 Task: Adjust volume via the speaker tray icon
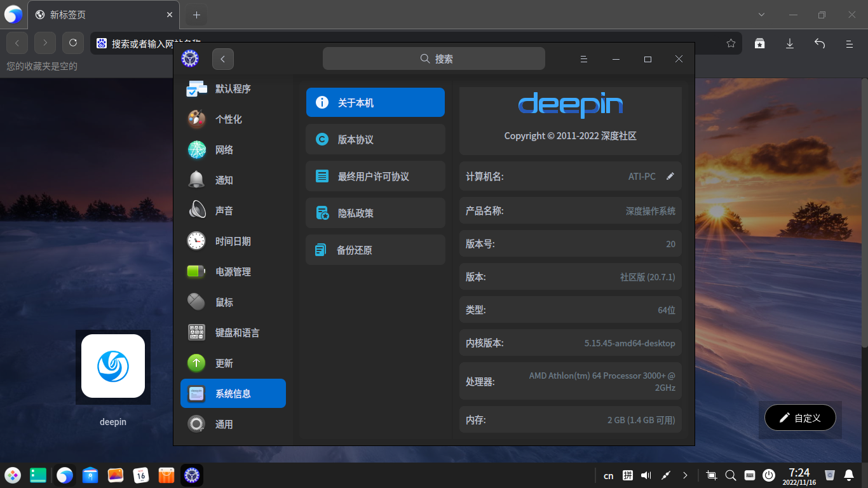(646, 475)
